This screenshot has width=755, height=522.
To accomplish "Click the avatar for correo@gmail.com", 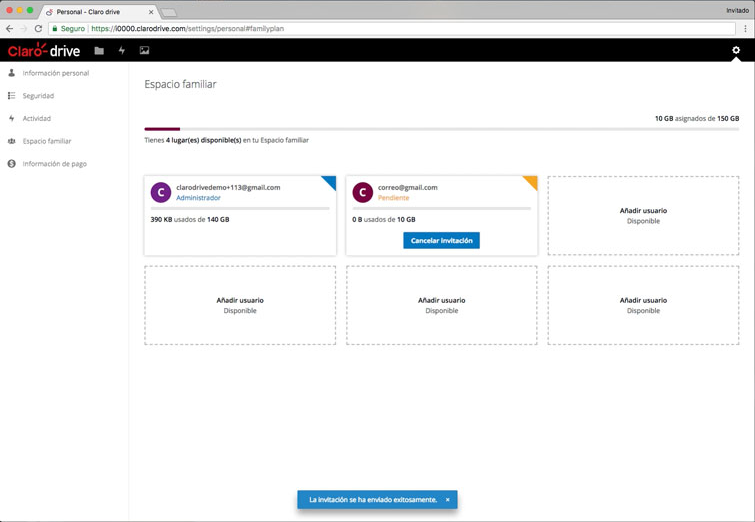I will pyautogui.click(x=362, y=192).
